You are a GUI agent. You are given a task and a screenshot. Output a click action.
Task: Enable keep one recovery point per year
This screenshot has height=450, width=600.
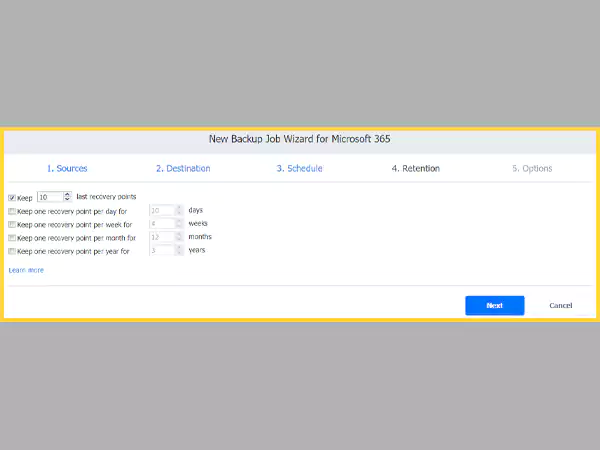click(12, 251)
